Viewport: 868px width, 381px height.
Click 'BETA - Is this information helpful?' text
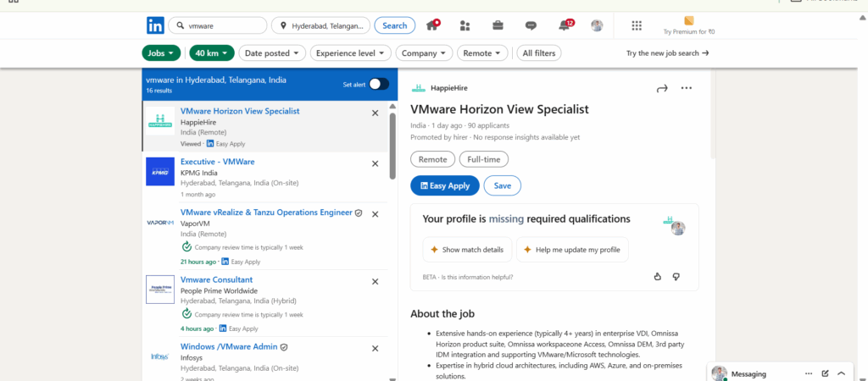(x=467, y=277)
